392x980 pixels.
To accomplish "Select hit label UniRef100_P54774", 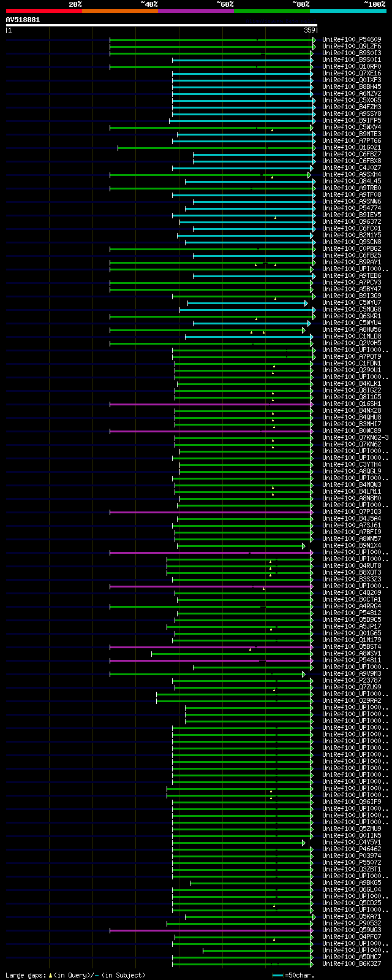I will tap(352, 208).
